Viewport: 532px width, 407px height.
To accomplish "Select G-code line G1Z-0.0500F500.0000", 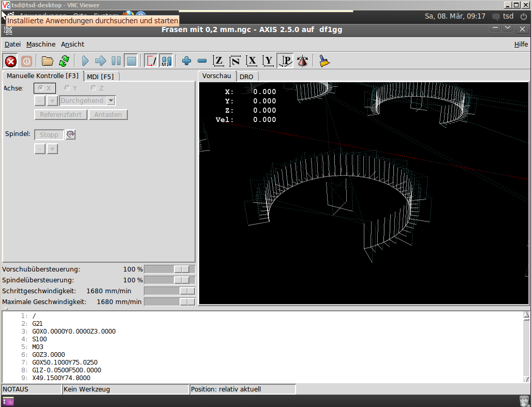I will 67,370.
